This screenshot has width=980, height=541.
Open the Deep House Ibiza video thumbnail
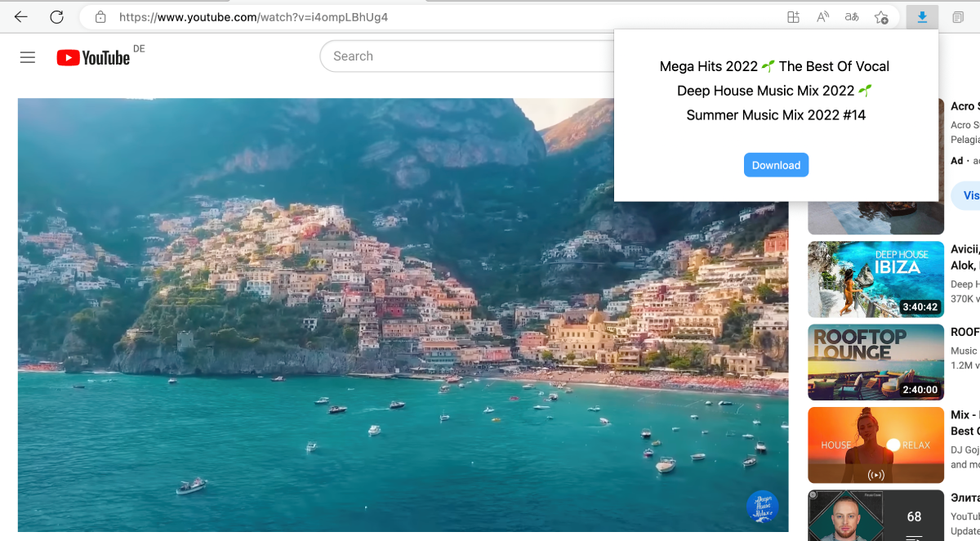[875, 279]
